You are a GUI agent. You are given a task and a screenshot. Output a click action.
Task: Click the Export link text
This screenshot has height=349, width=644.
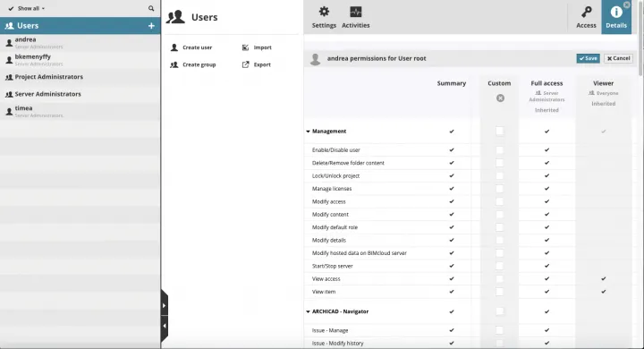click(262, 64)
